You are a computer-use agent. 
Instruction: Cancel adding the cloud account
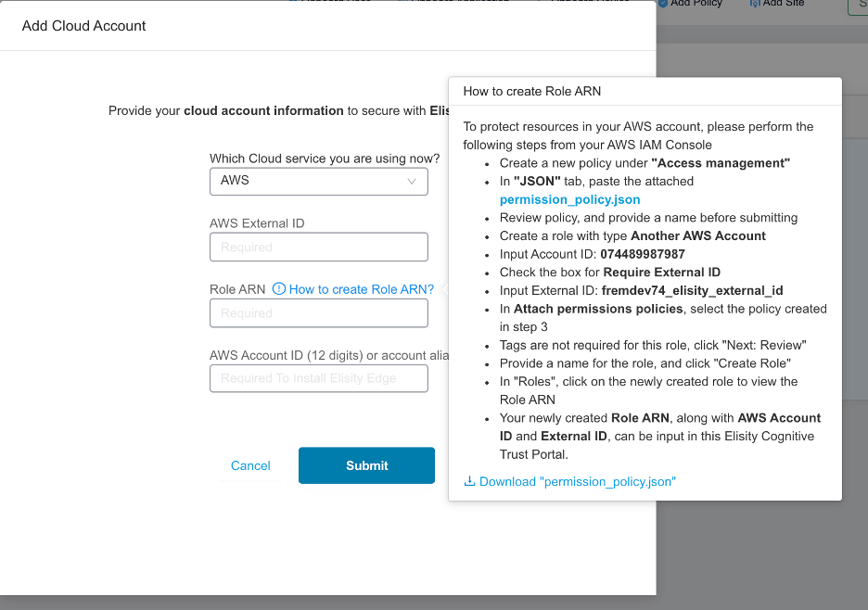(250, 465)
